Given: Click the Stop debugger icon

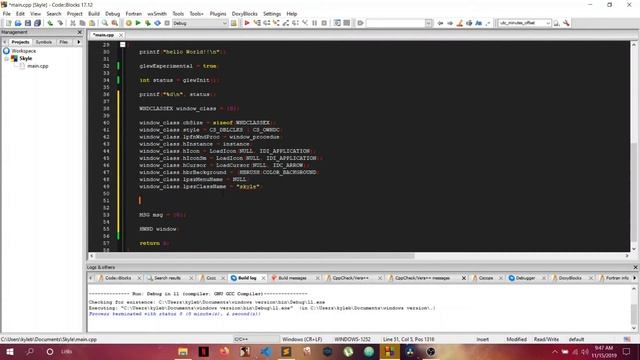Looking at the screenshot, I should tap(324, 23).
